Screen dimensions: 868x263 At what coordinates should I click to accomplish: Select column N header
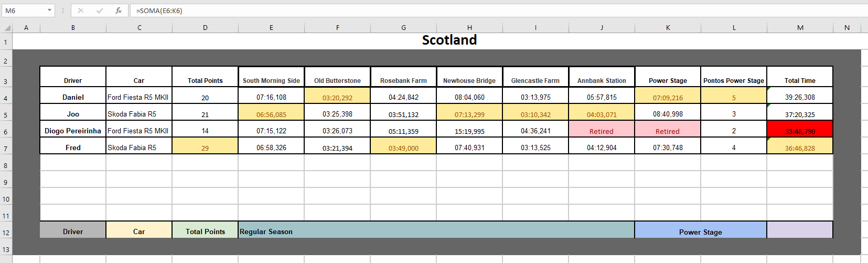point(846,28)
